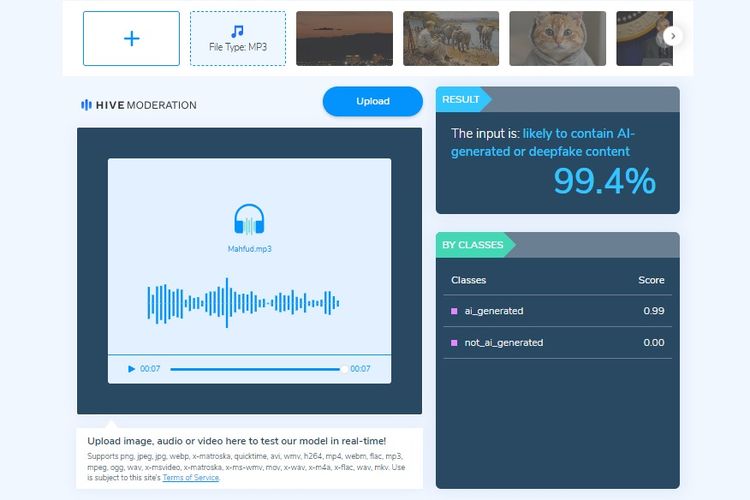Click purple swatch beside ai_generated
Screen dimensions: 750x500
454,311
